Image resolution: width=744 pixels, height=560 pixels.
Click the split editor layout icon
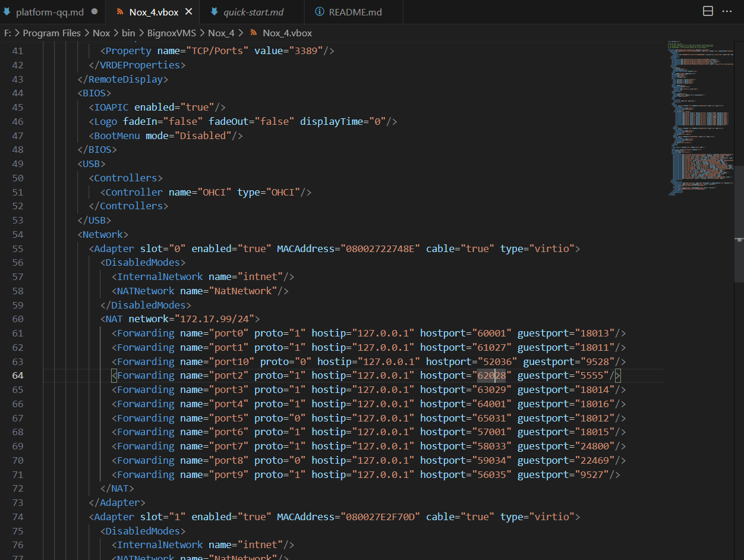[708, 11]
